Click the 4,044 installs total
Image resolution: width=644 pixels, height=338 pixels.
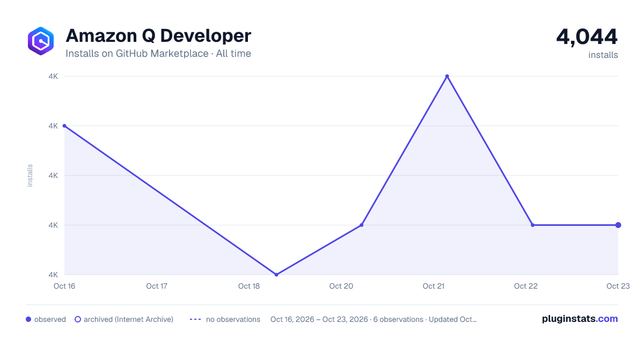click(x=587, y=36)
